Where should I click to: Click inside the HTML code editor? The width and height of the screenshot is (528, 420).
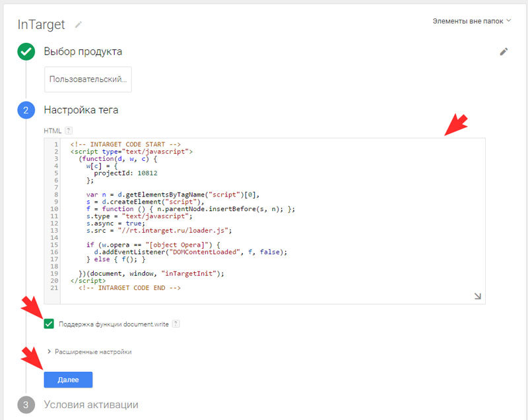point(265,221)
